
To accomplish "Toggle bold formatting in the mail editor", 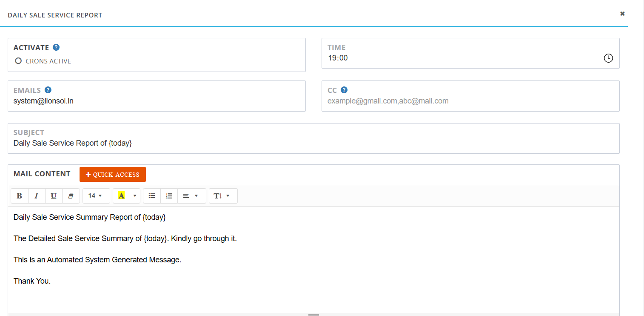I will [x=19, y=196].
